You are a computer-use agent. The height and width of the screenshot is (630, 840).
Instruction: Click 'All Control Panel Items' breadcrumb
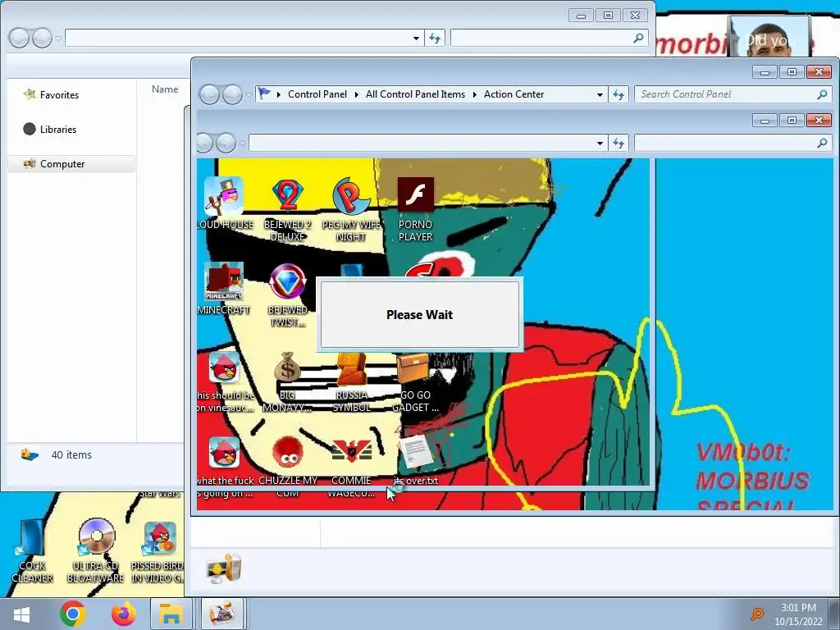pos(415,94)
